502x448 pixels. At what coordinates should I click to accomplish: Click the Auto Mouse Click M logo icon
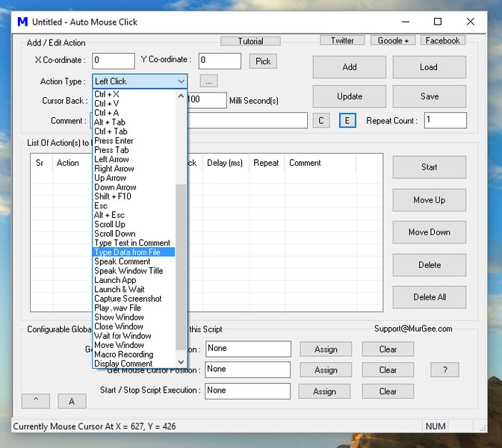point(22,22)
